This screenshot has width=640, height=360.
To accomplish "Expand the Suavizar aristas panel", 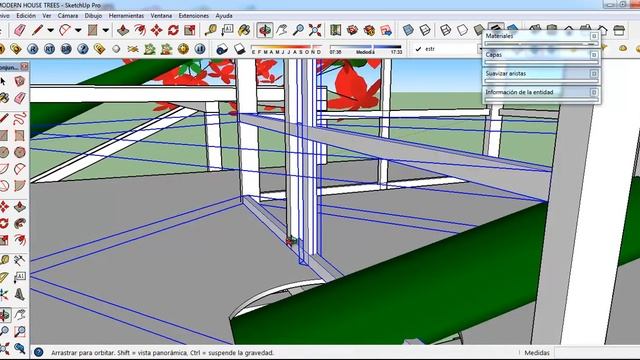I will (x=594, y=73).
